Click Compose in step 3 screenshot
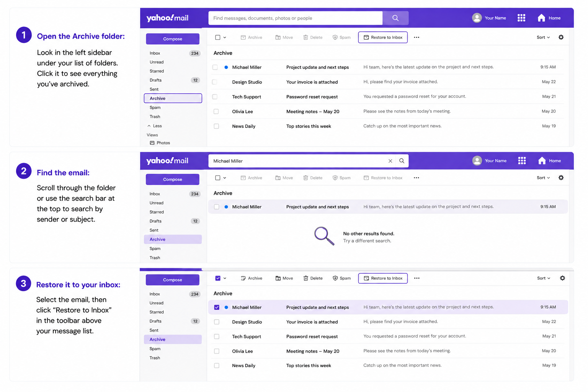The height and width of the screenshot is (392, 588). point(173,280)
